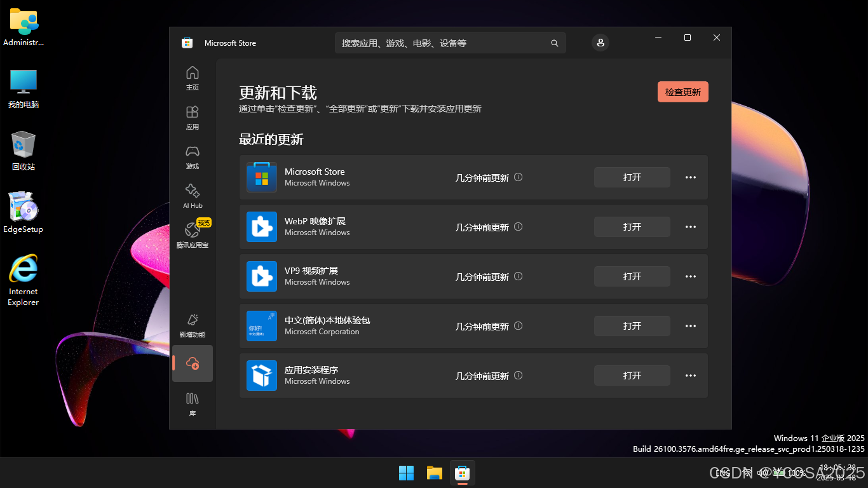The height and width of the screenshot is (488, 868).
Task: Click the search magnifier icon
Action: pos(555,43)
